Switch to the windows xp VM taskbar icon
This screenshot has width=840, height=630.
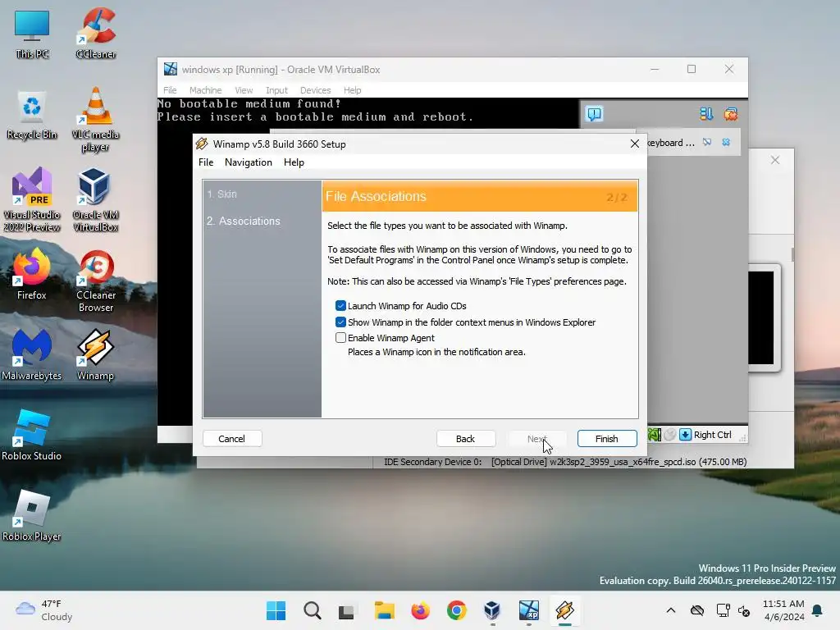[529, 610]
